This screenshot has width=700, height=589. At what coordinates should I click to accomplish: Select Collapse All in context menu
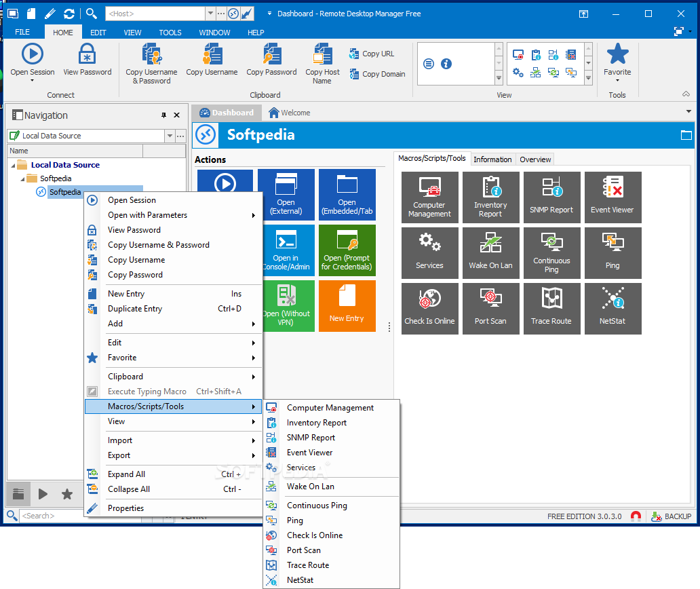[x=173, y=489]
